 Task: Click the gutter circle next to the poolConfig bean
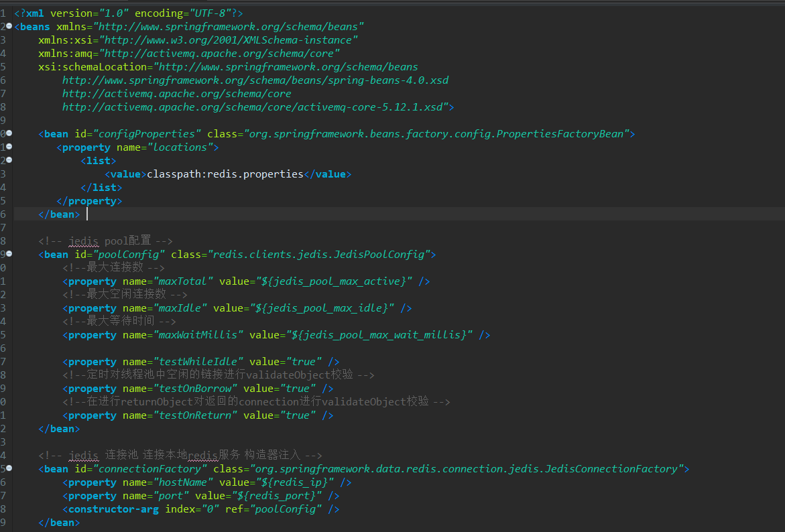click(x=9, y=254)
